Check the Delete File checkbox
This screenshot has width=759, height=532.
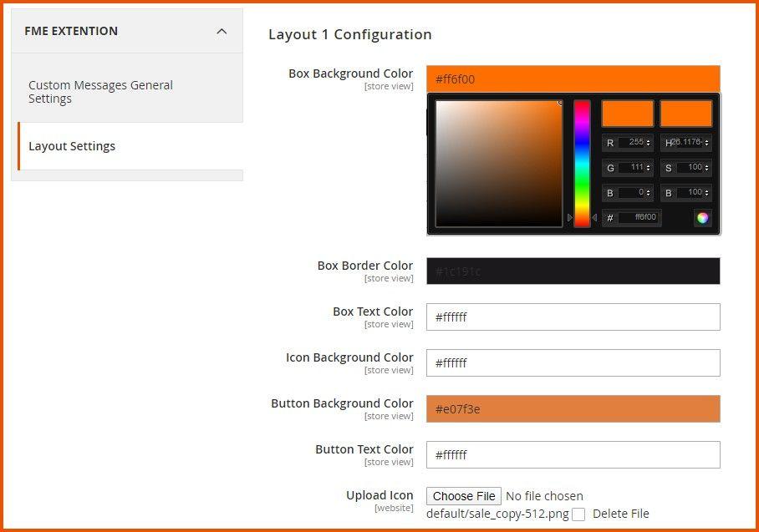pyautogui.click(x=578, y=514)
